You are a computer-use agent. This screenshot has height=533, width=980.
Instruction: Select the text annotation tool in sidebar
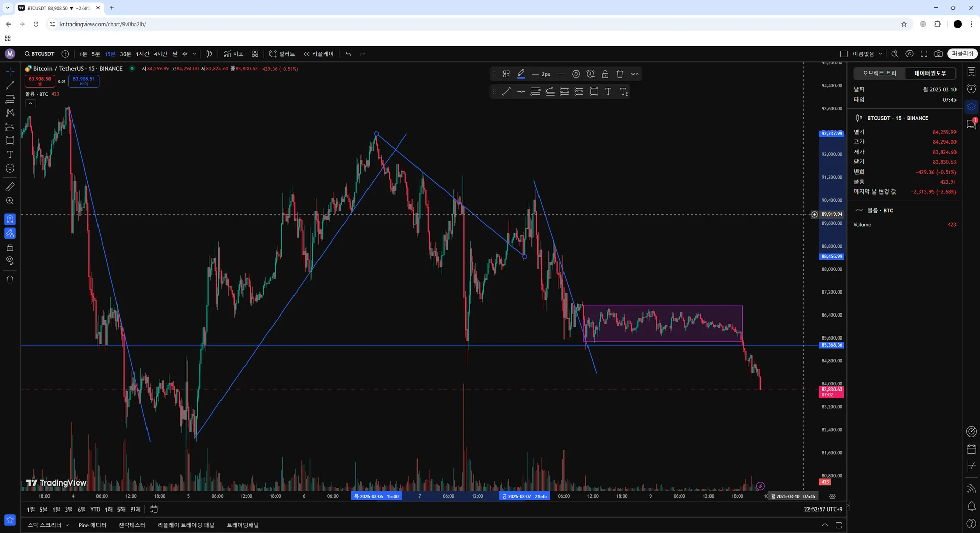[x=10, y=154]
